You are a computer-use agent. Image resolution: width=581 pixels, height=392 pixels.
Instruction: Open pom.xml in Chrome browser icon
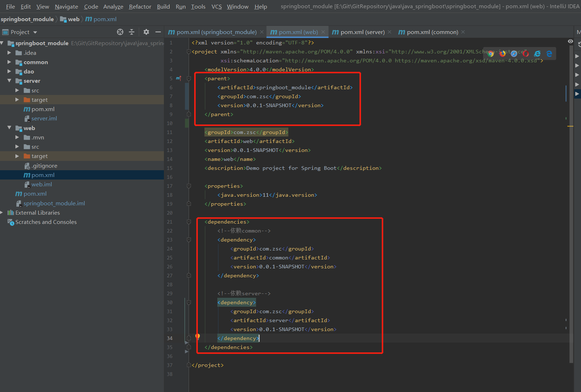coord(491,54)
